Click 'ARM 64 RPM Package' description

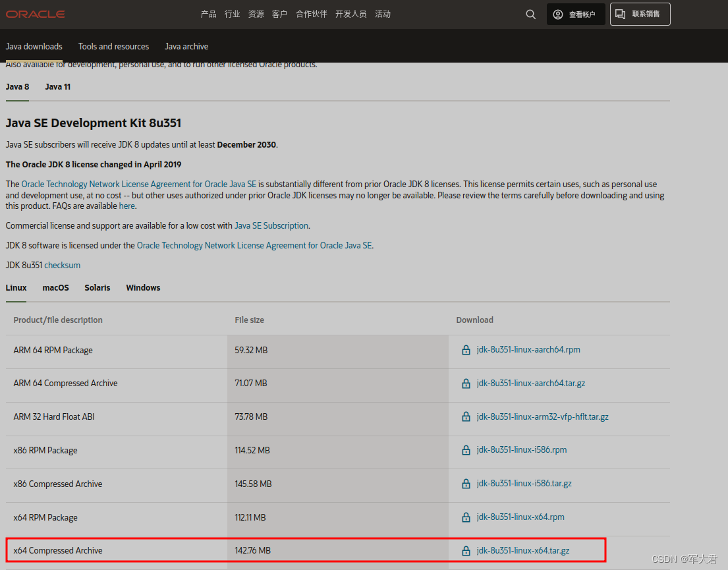tap(53, 351)
